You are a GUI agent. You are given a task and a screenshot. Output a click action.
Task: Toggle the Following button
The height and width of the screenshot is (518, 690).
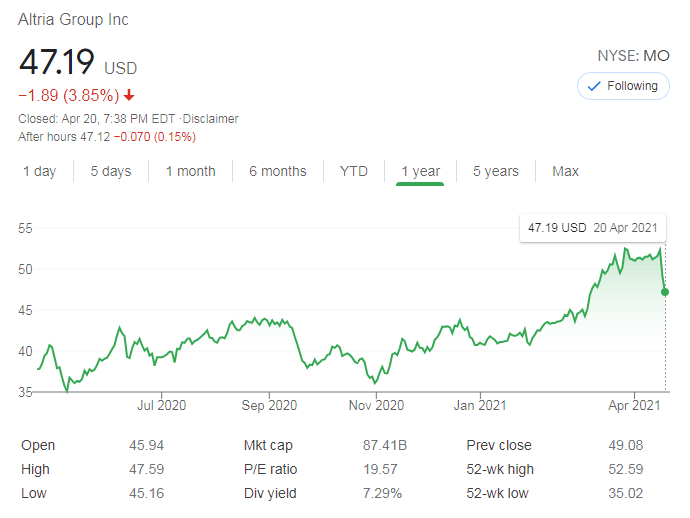(x=623, y=86)
